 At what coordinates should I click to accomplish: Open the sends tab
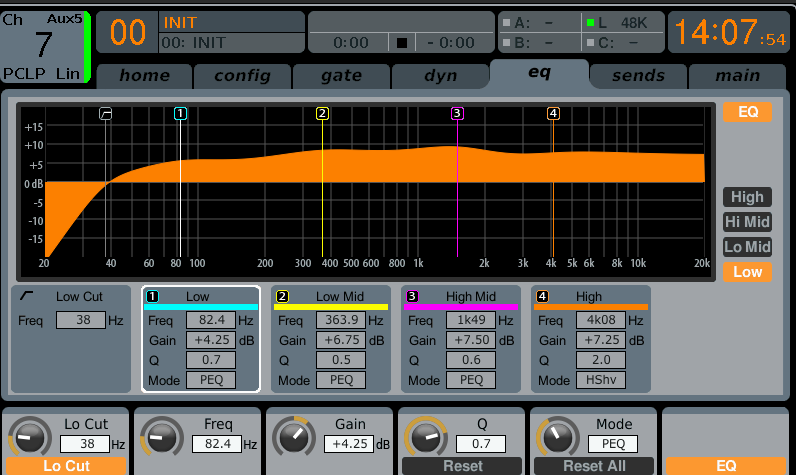638,76
